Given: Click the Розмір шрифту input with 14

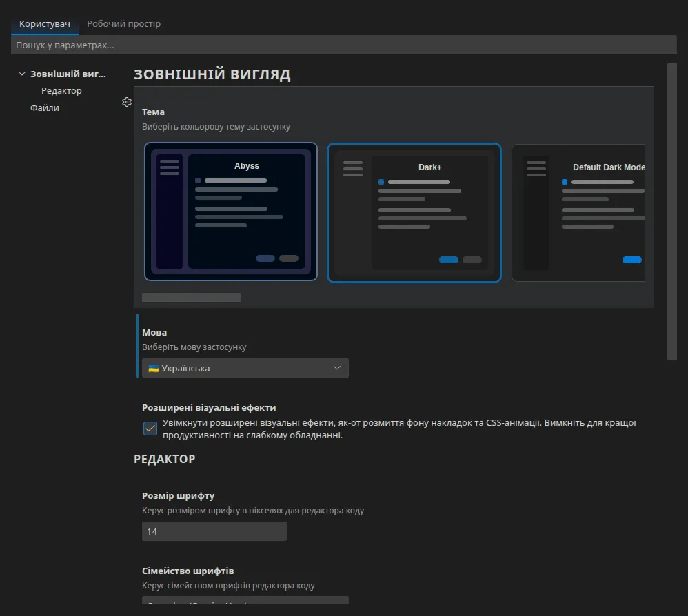Looking at the screenshot, I should pyautogui.click(x=214, y=531).
